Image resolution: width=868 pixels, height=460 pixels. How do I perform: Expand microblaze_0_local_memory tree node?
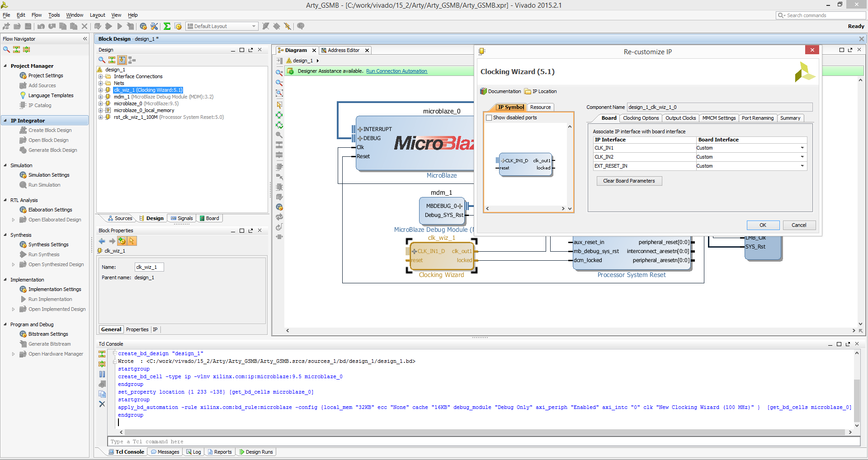(x=101, y=110)
